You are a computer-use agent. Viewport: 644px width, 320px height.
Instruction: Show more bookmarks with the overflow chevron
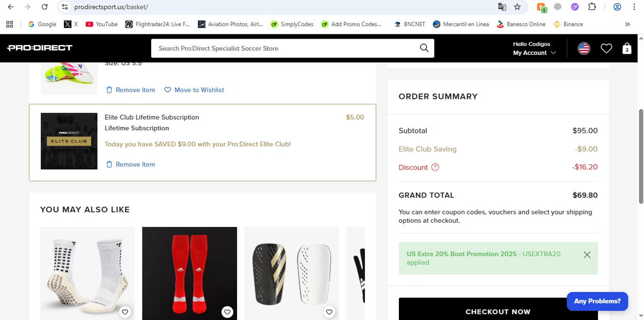pos(627,24)
